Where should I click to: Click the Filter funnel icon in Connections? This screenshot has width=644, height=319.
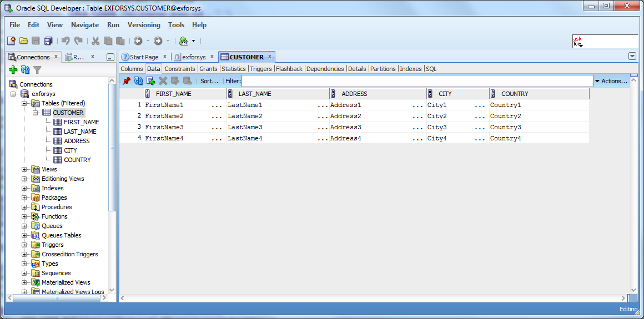37,70
